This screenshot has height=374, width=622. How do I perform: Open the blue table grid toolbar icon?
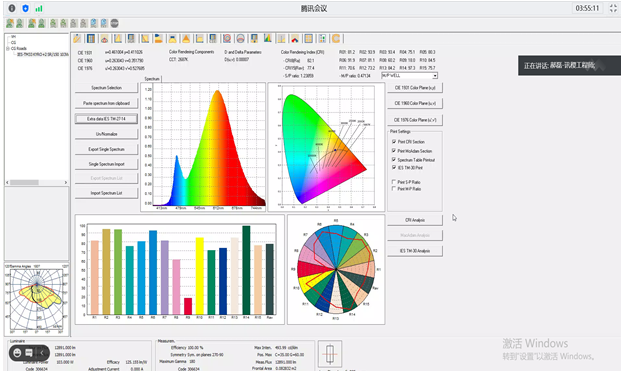[x=91, y=38]
